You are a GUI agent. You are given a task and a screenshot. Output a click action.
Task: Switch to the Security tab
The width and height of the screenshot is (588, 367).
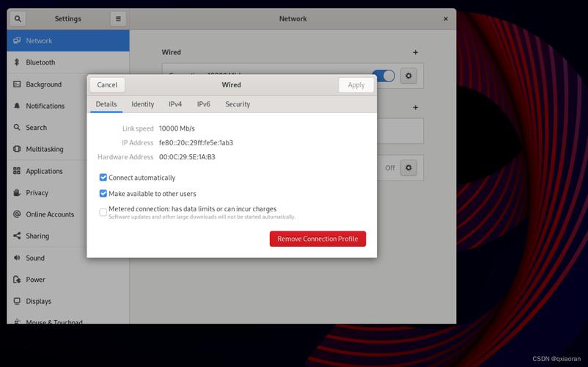tap(238, 104)
